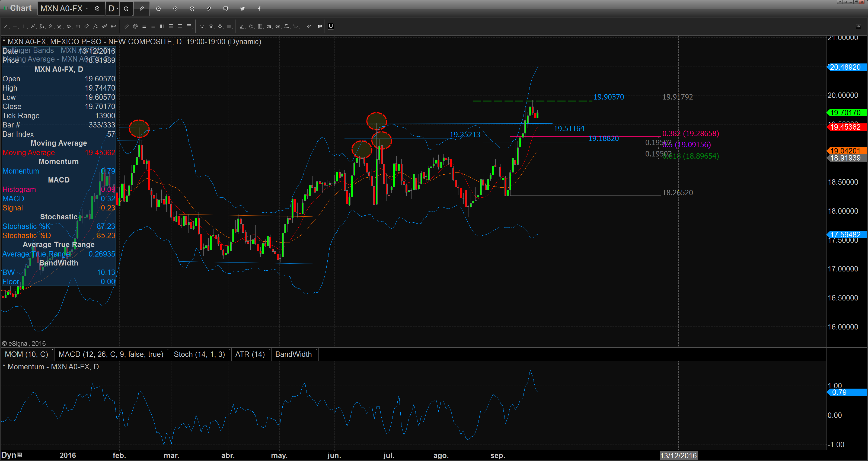
Task: Select the zigzag wave drawing tool
Action: [33, 26]
